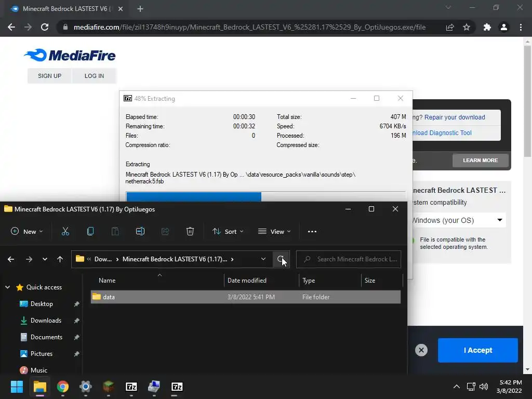
Task: Open the See more ellipsis menu in File Explorer
Action: pyautogui.click(x=312, y=231)
